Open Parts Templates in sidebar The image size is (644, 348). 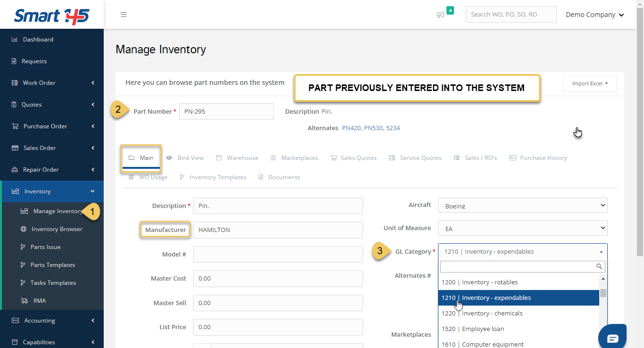(53, 265)
